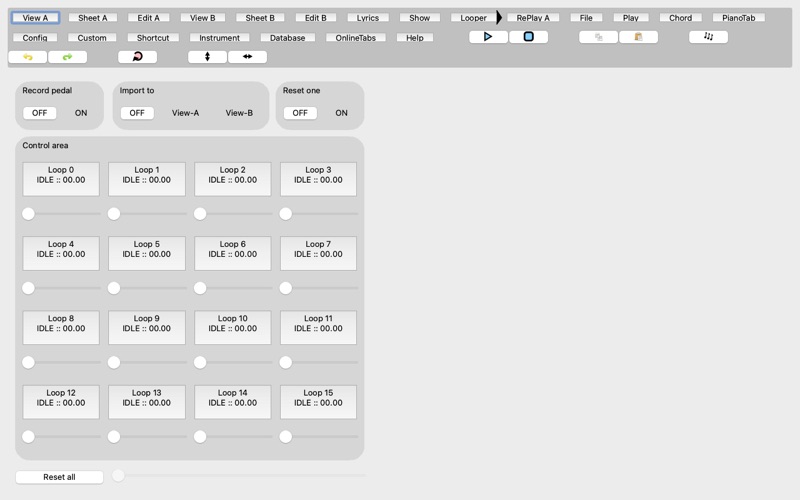The image size is (800, 500).
Task: Open the Shortcut tab
Action: pos(153,38)
